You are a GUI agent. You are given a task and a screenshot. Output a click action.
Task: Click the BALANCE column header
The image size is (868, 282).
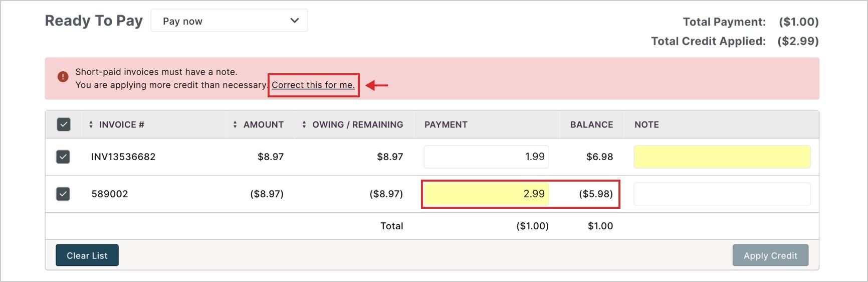pyautogui.click(x=591, y=124)
